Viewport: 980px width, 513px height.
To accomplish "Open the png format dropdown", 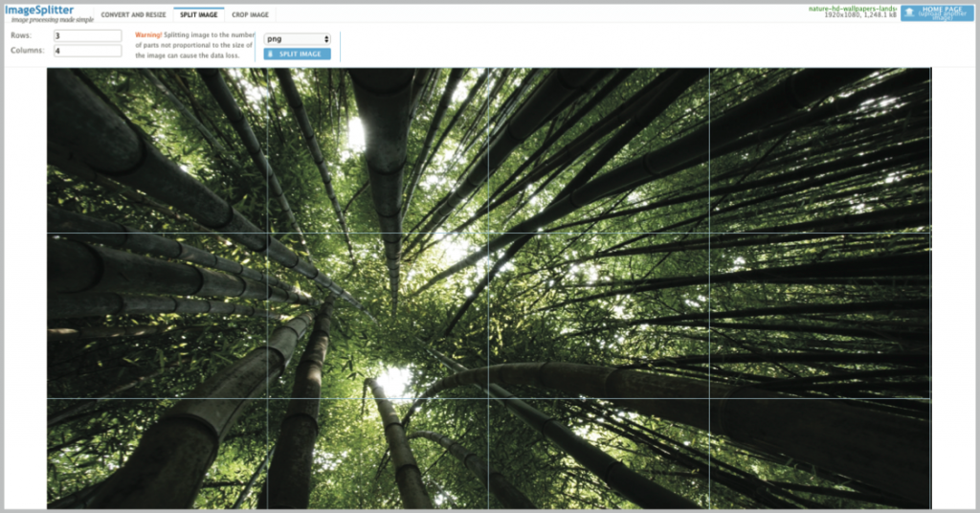I will pyautogui.click(x=297, y=38).
